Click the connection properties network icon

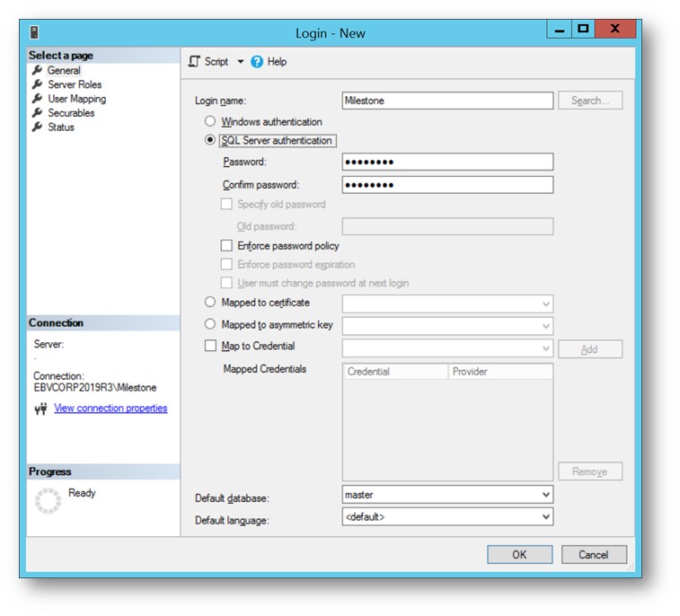tap(40, 409)
